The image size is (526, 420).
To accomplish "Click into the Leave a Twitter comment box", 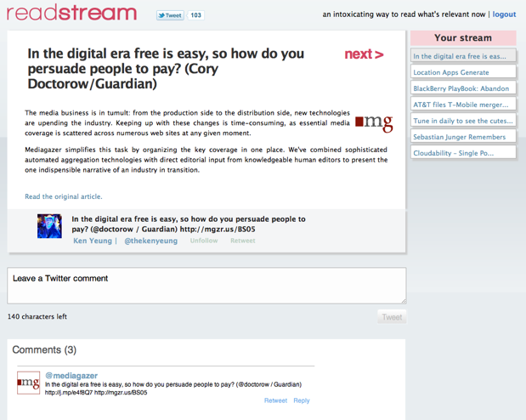I will 206,286.
